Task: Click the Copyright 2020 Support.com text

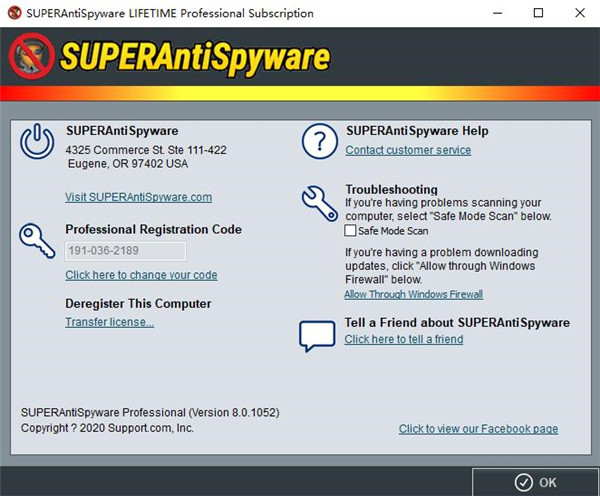Action: click(x=107, y=428)
